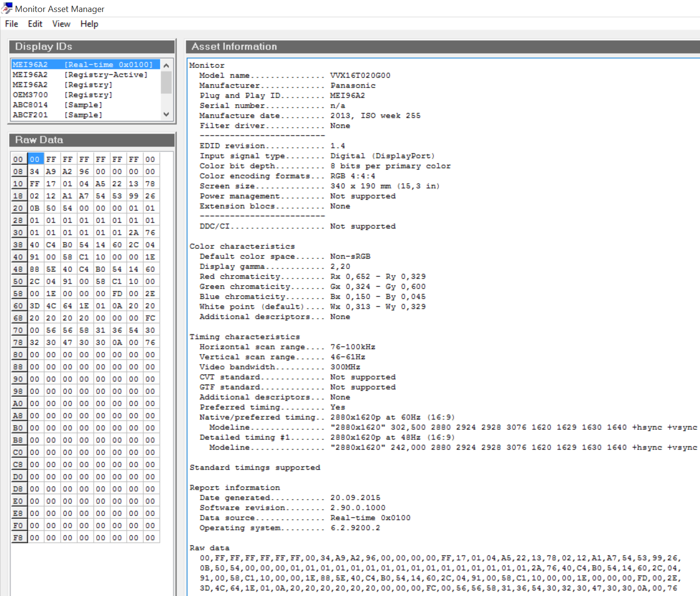This screenshot has width=700, height=596.
Task: Click the Red chromaticity line
Action: (313, 276)
